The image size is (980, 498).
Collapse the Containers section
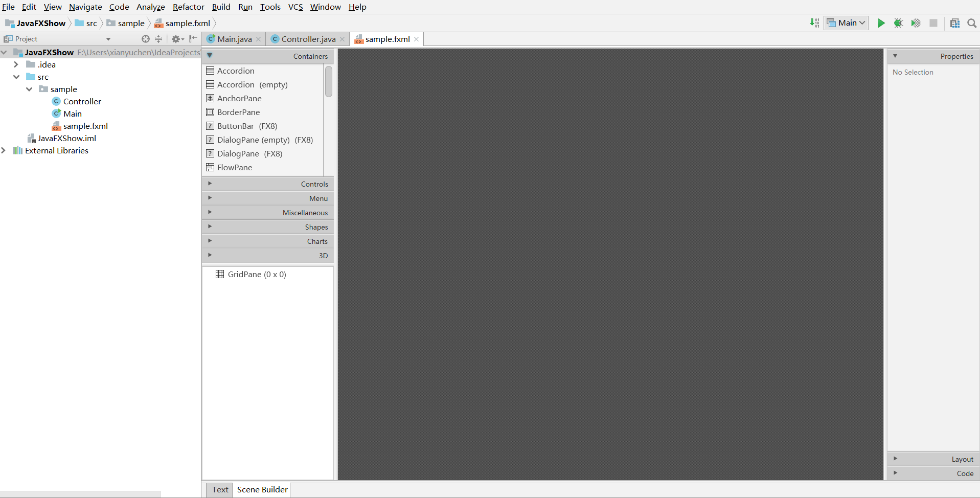pos(210,56)
